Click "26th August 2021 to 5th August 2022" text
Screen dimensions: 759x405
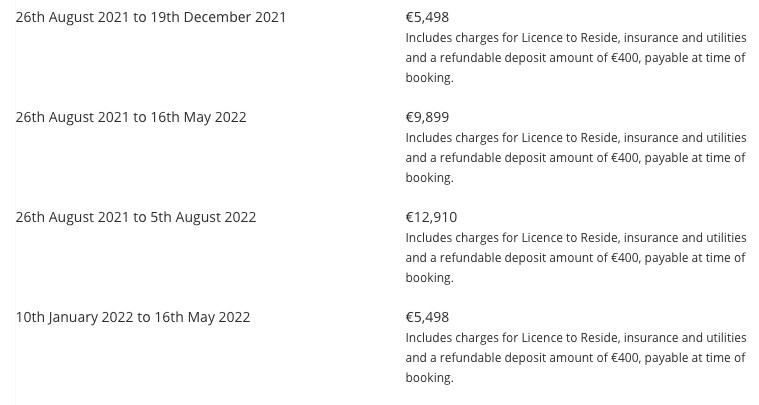pos(135,217)
